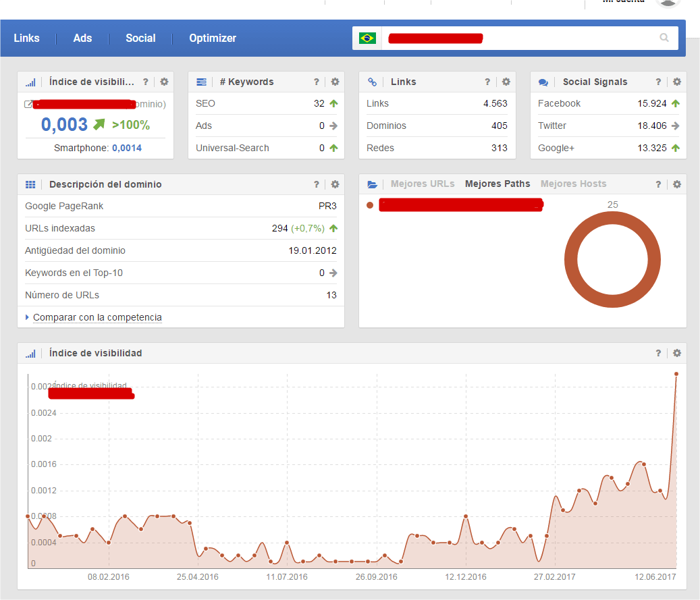Click the Redes count 313
This screenshot has height=600, width=700.
coord(499,148)
